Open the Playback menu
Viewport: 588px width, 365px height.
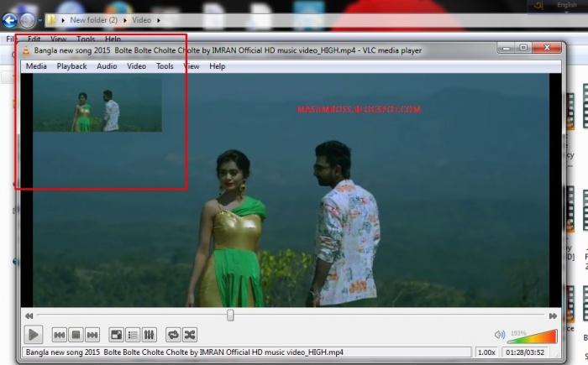71,66
